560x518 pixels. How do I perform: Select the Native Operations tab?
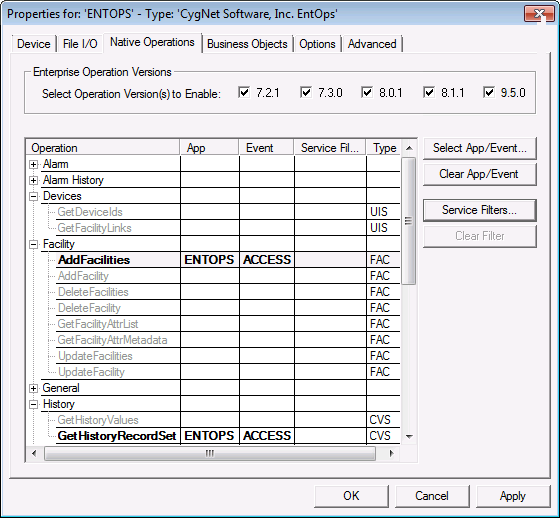pyautogui.click(x=152, y=43)
